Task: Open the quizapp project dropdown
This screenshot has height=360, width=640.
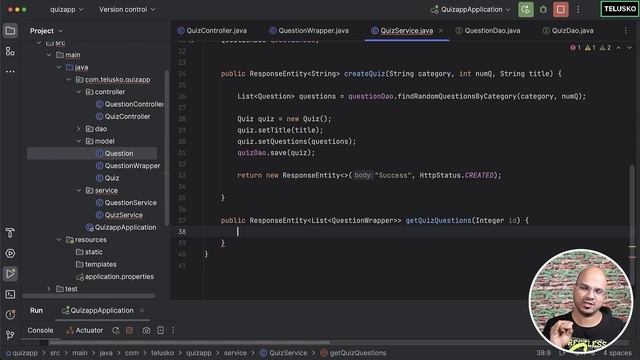Action: click(66, 9)
